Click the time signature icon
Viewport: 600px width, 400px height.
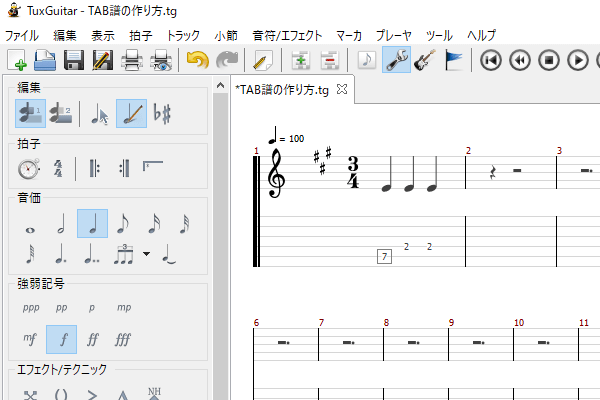(x=60, y=169)
